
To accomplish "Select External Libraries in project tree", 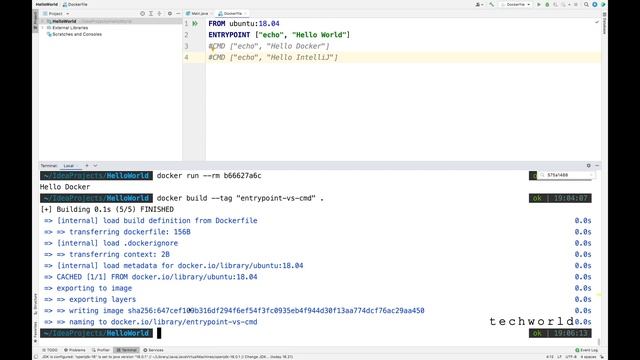I will pyautogui.click(x=70, y=28).
